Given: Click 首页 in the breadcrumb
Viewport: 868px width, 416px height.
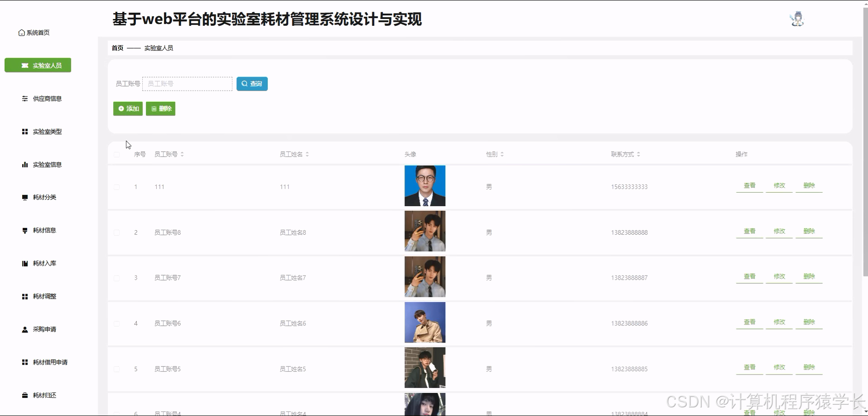Looking at the screenshot, I should pos(117,48).
